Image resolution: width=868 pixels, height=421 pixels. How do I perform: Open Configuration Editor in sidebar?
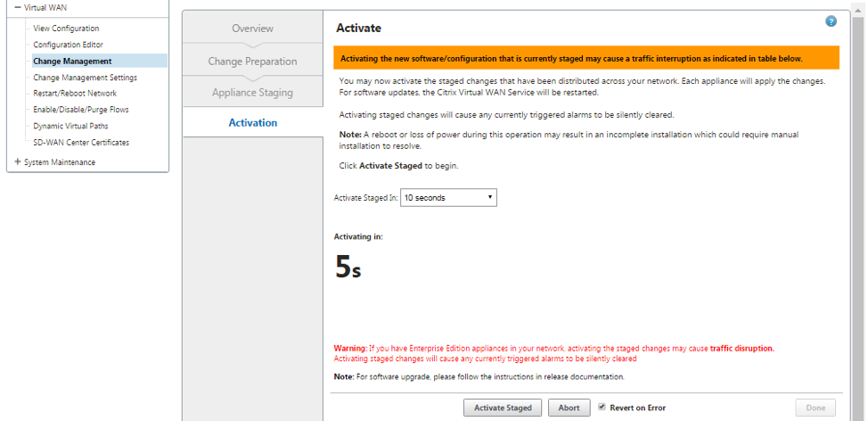(x=68, y=45)
